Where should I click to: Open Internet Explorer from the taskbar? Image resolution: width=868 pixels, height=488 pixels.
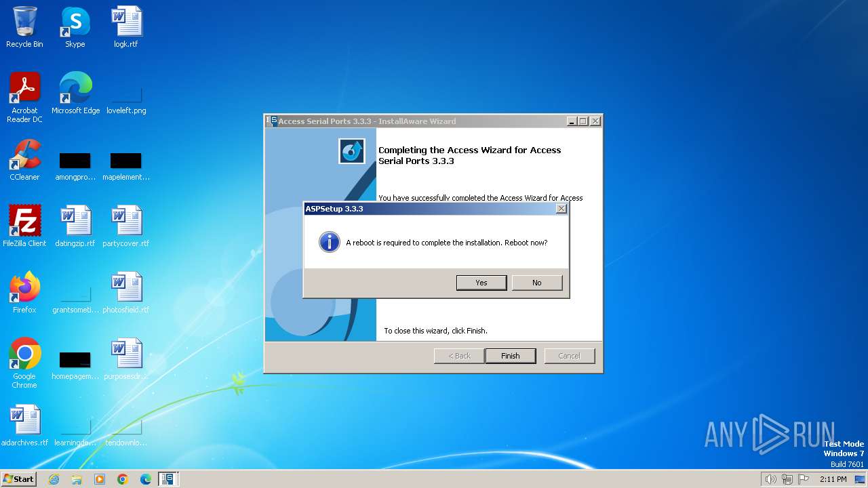point(54,479)
